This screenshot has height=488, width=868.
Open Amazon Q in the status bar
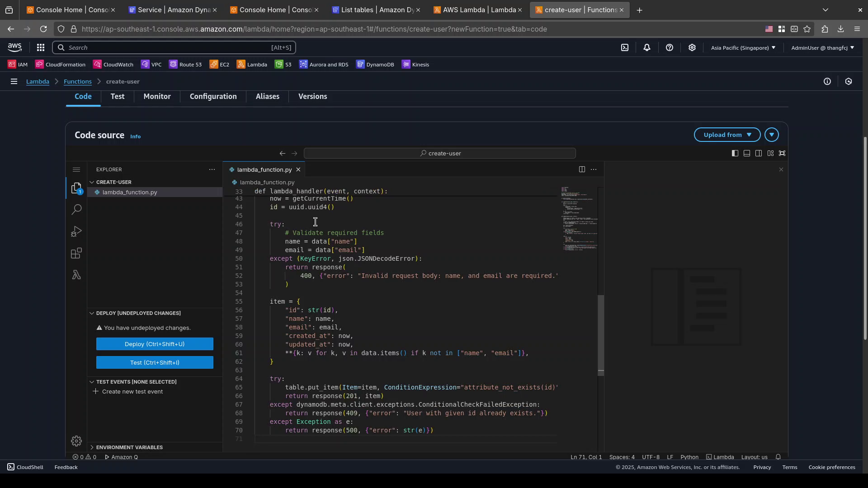click(x=121, y=457)
